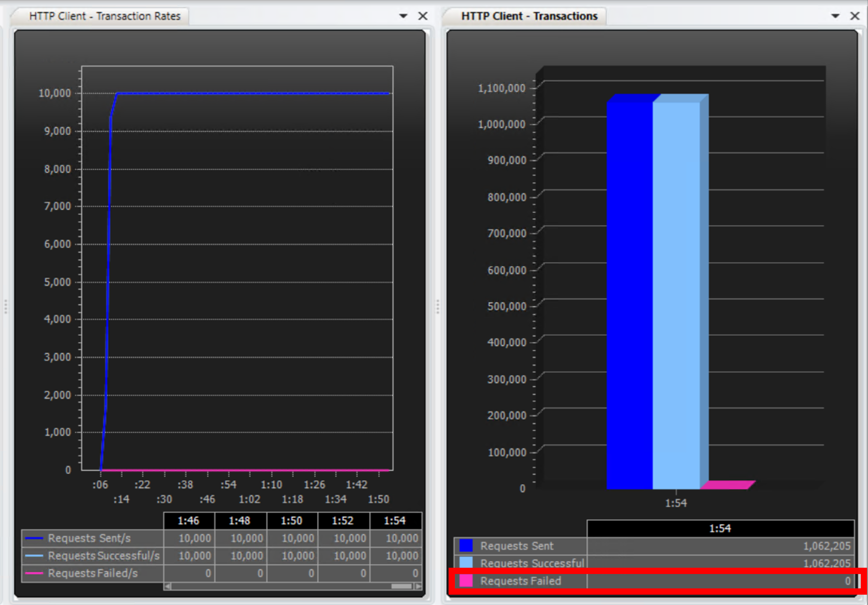
Task: Close the HTTP Client Transactions panel
Action: click(x=855, y=16)
